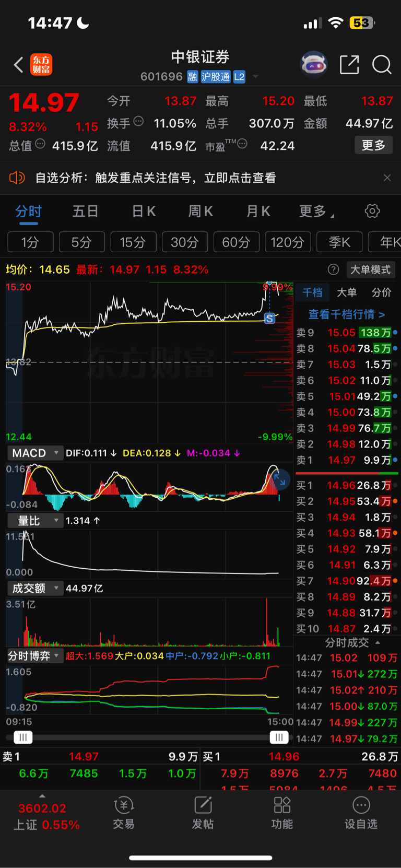Tap the 融 margin badge
Image resolution: width=401 pixels, height=868 pixels.
click(x=193, y=77)
